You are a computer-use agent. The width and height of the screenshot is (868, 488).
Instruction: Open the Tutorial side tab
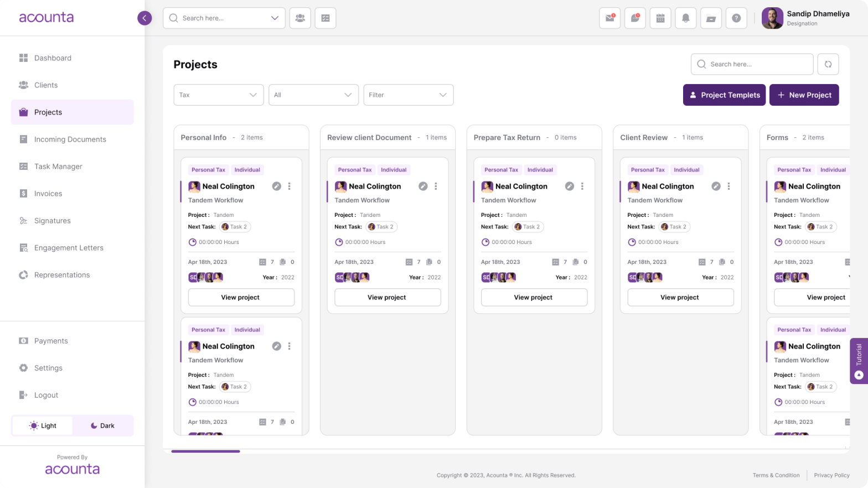[x=859, y=361]
